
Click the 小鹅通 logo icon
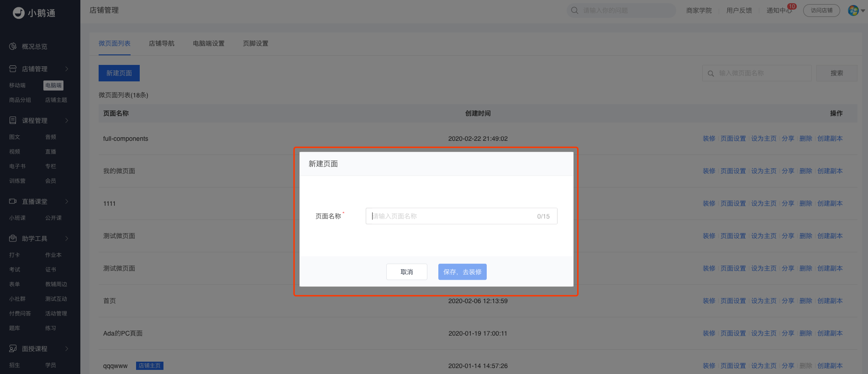(19, 13)
